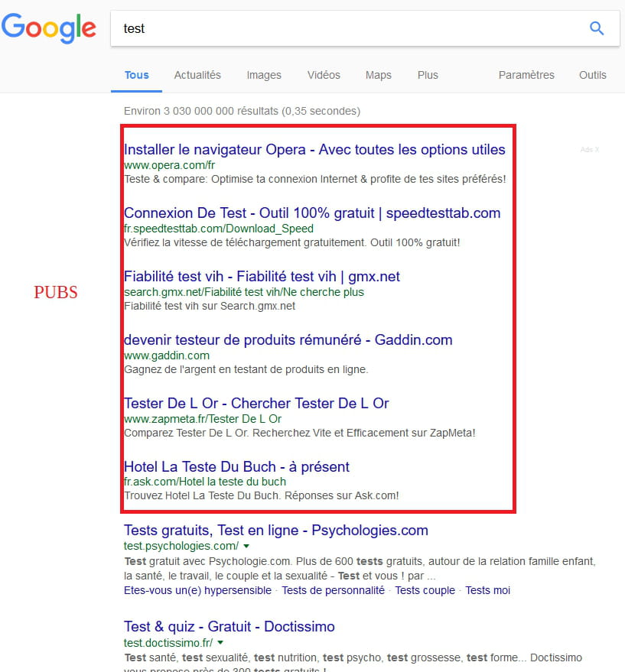Open 'devenir testeur de produits rémunéré' link
Screen dimensions: 625x672
(288, 340)
